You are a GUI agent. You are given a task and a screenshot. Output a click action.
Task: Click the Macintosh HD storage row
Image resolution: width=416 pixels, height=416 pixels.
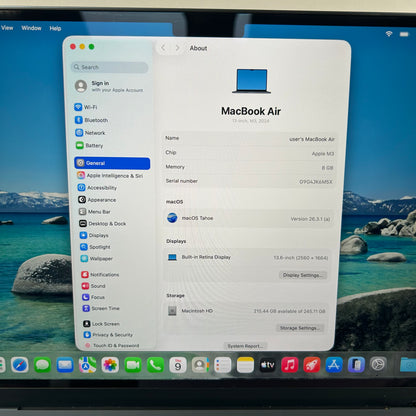coord(246,311)
